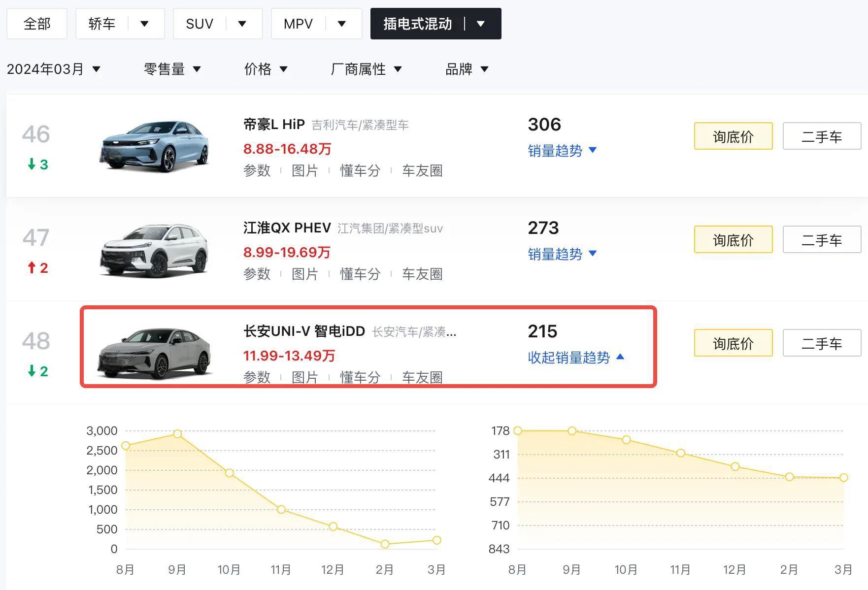The image size is (868, 590).
Task: Click rank number 47
Action: [x=36, y=238]
